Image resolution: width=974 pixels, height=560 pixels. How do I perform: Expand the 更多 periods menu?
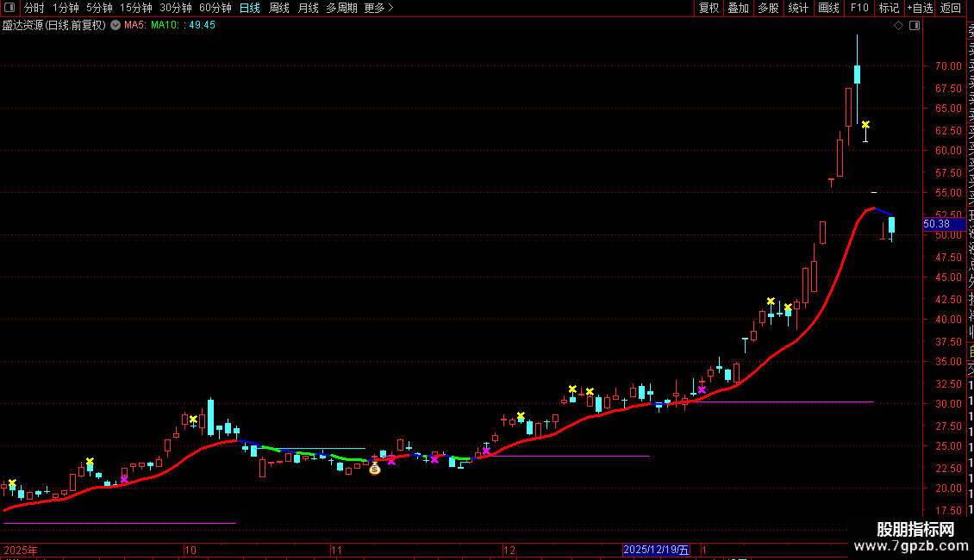(x=379, y=8)
